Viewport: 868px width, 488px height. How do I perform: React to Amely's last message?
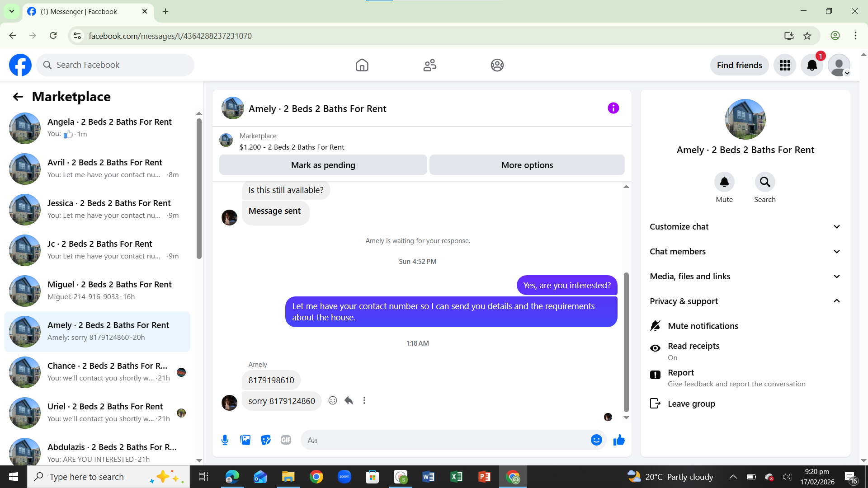click(333, 400)
